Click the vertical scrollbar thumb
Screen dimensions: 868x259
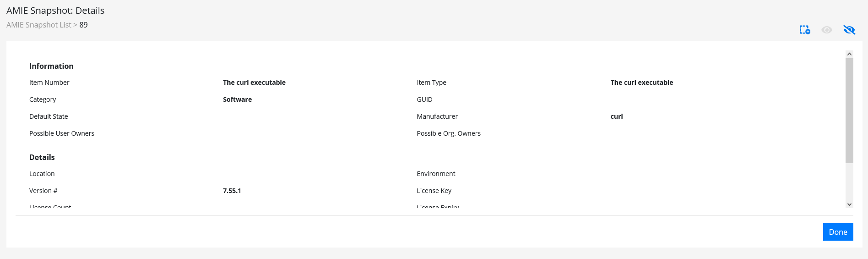coord(849,110)
